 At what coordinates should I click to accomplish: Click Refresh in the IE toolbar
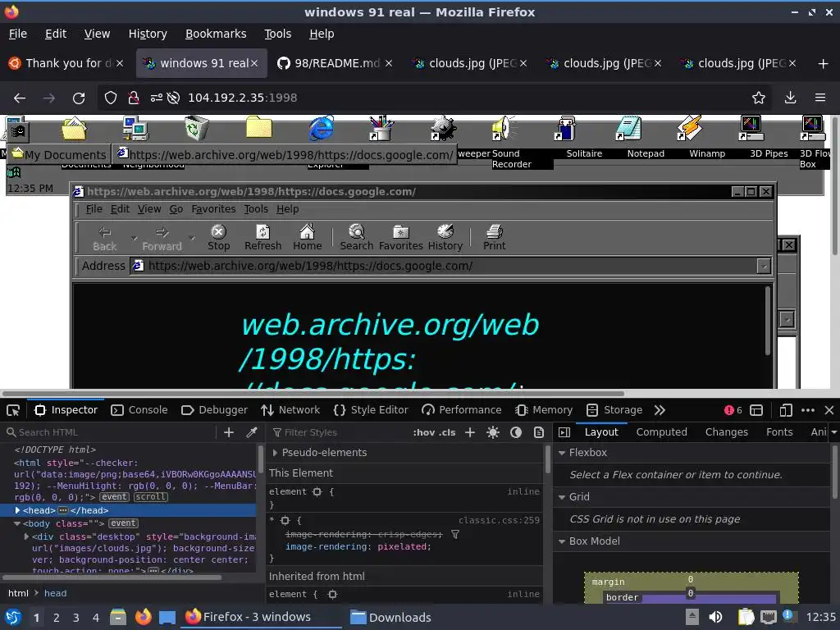click(262, 238)
